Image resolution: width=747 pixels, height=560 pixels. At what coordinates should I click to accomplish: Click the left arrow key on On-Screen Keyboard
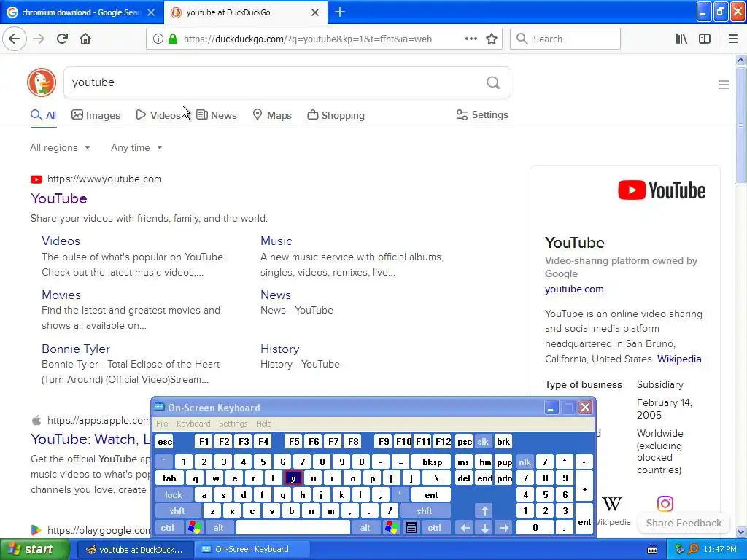click(465, 528)
